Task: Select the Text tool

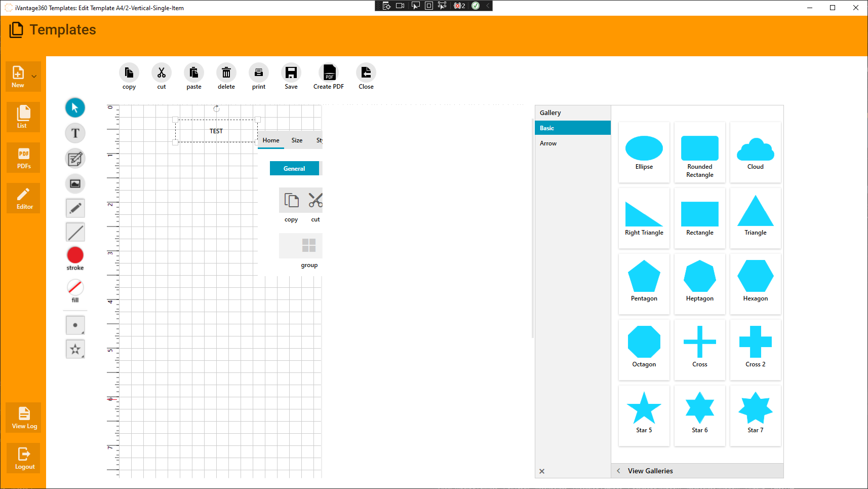Action: 75,133
